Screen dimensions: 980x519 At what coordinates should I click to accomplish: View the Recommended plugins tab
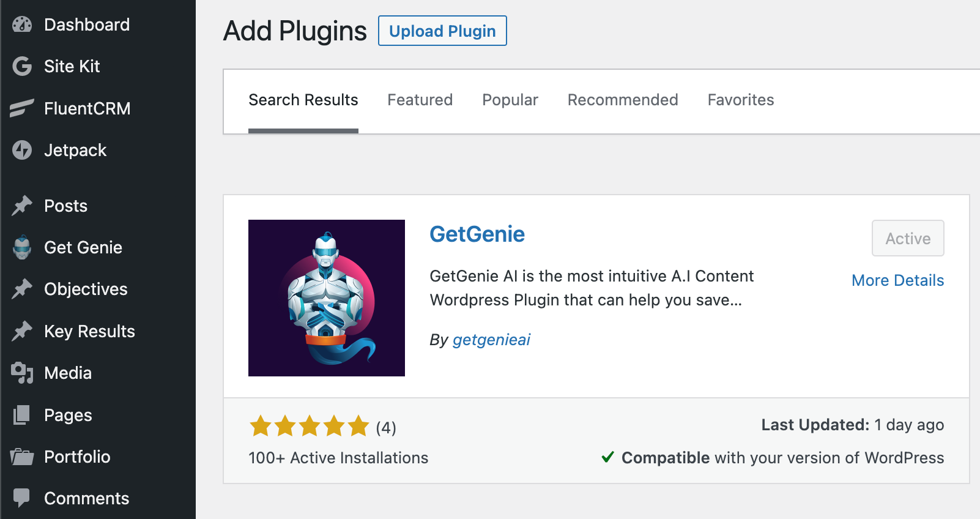(623, 100)
